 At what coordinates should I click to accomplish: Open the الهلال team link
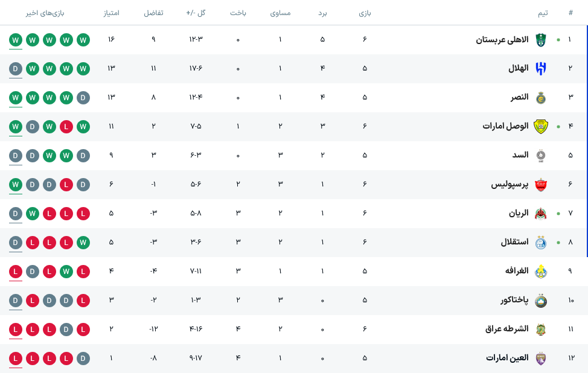[x=518, y=68]
